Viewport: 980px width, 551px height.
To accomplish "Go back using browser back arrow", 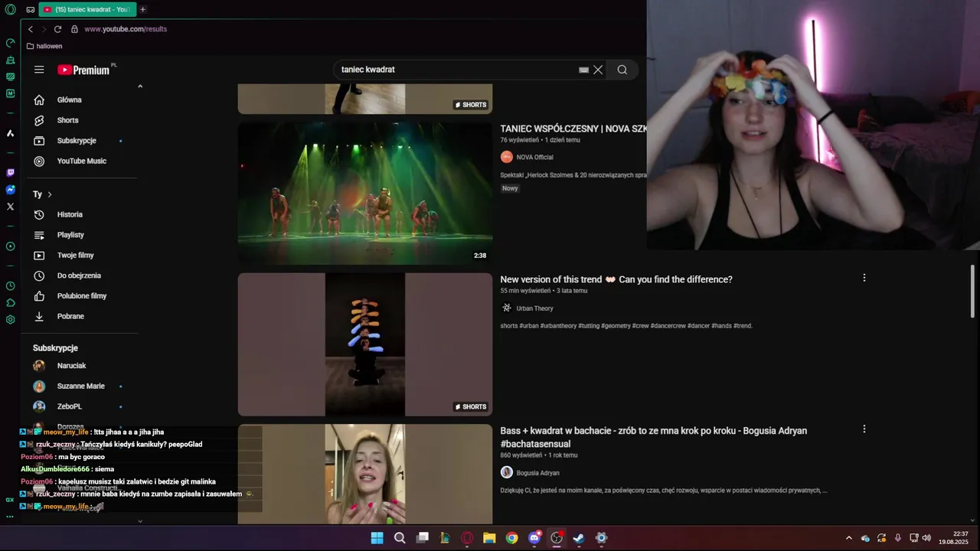I will click(x=31, y=29).
